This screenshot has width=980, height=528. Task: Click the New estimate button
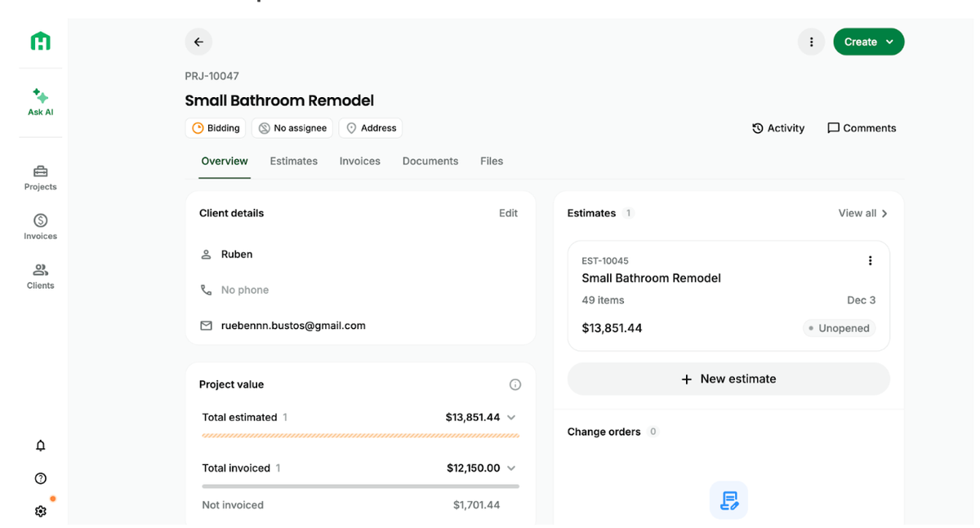coord(728,379)
